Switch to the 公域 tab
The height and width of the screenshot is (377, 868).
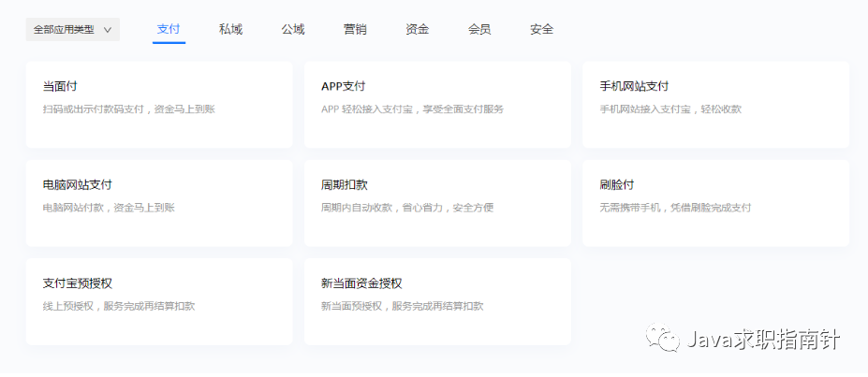[x=293, y=29]
